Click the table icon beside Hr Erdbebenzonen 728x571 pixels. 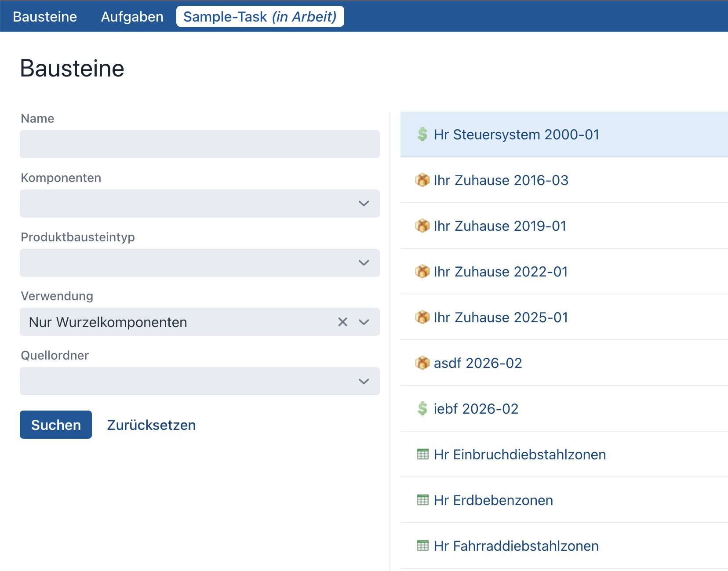(x=422, y=500)
